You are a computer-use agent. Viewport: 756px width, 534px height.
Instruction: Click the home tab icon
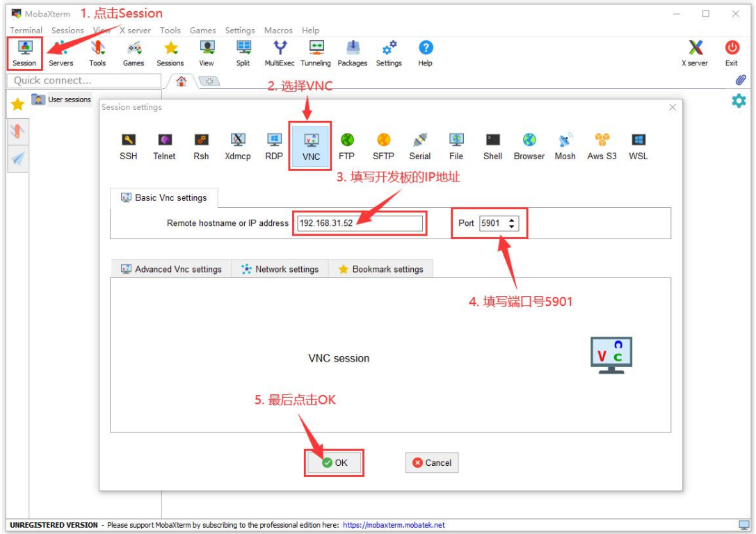[x=182, y=81]
